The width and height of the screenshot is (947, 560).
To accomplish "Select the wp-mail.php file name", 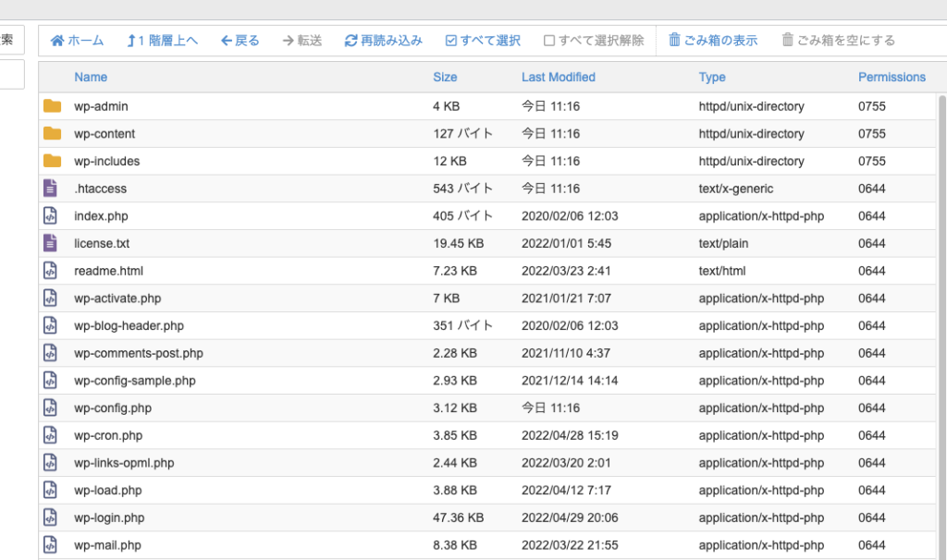I will pos(107,545).
